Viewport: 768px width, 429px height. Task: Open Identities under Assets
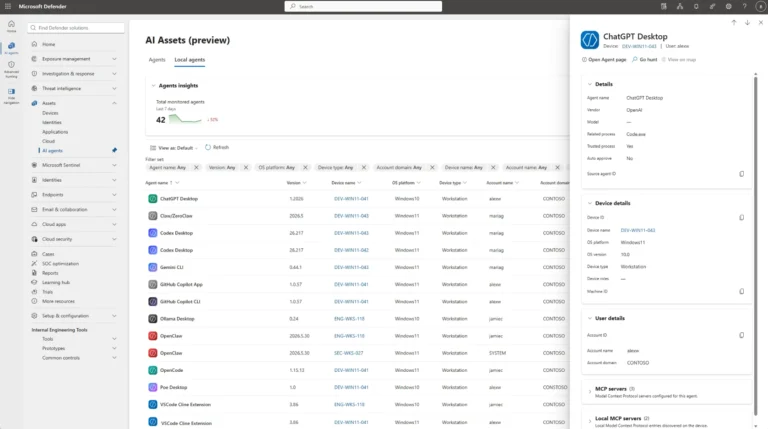[52, 122]
